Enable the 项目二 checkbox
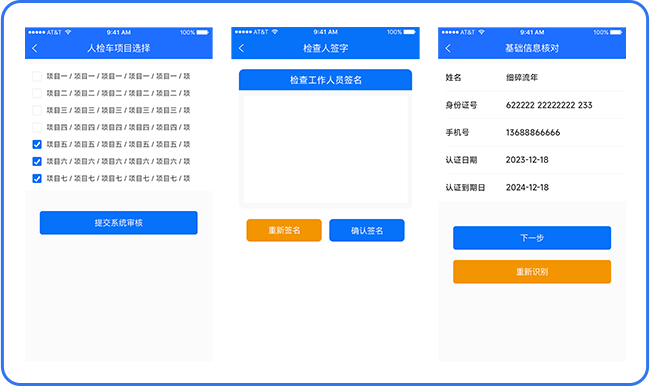Screen dimensions: 650x386 37,93
